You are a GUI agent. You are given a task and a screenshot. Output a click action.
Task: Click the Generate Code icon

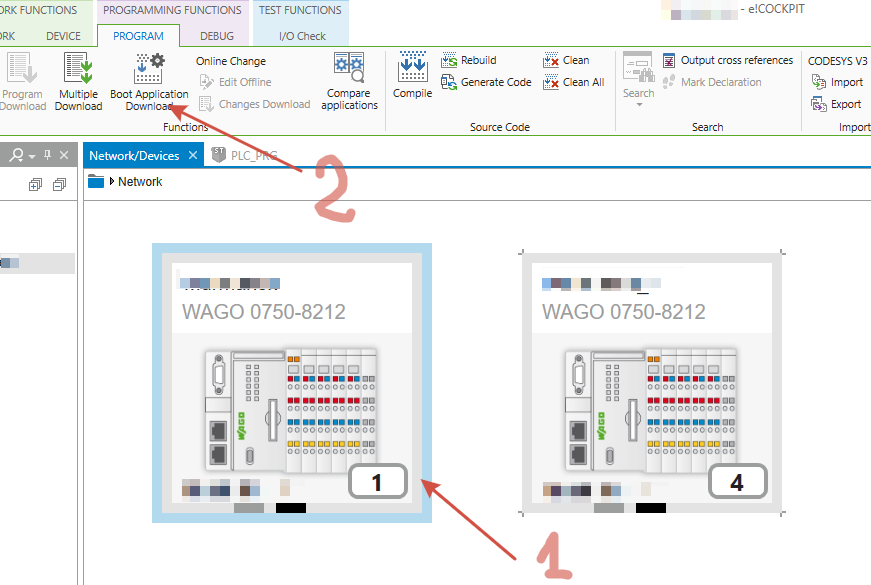pos(449,82)
